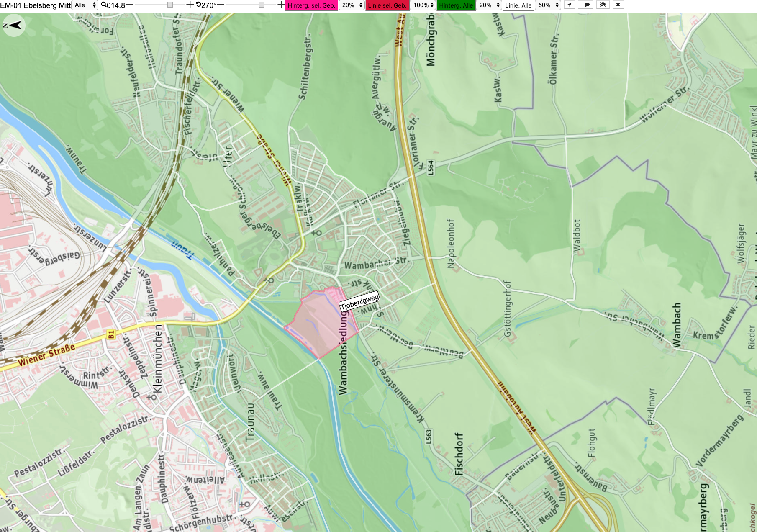Click the rotate counterclockwise icon
The width and height of the screenshot is (757, 532).
[198, 5]
